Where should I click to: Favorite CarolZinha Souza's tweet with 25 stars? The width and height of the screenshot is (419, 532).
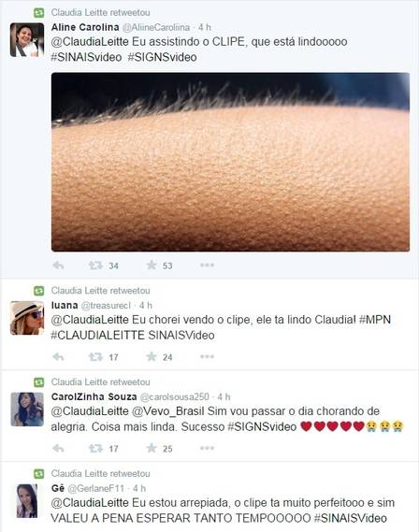152,448
